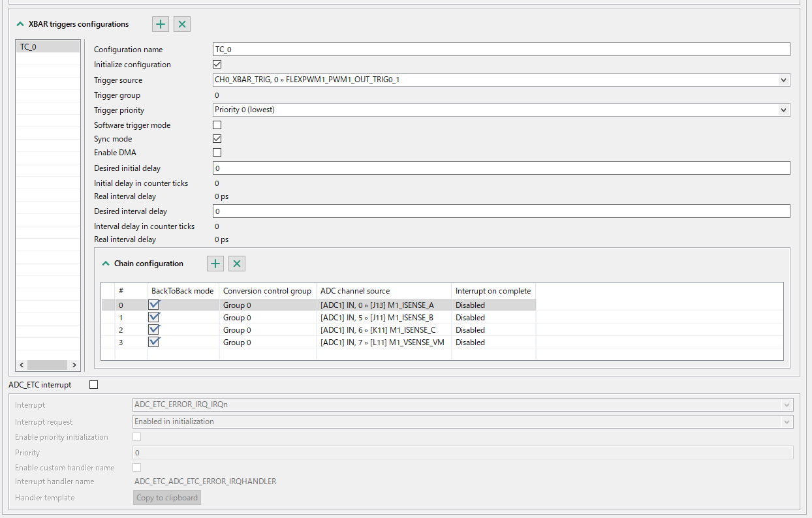Click the left scroll arrow under the configuration list
This screenshot has width=812, height=518.
[22, 365]
